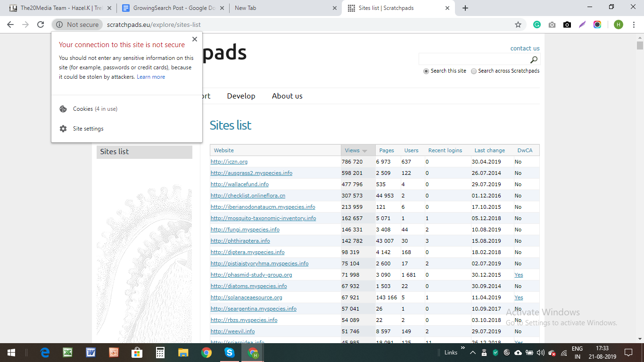This screenshot has width=644, height=362.
Task: Click Yes DwCA link for phasmid-study-group.org
Action: point(519,275)
